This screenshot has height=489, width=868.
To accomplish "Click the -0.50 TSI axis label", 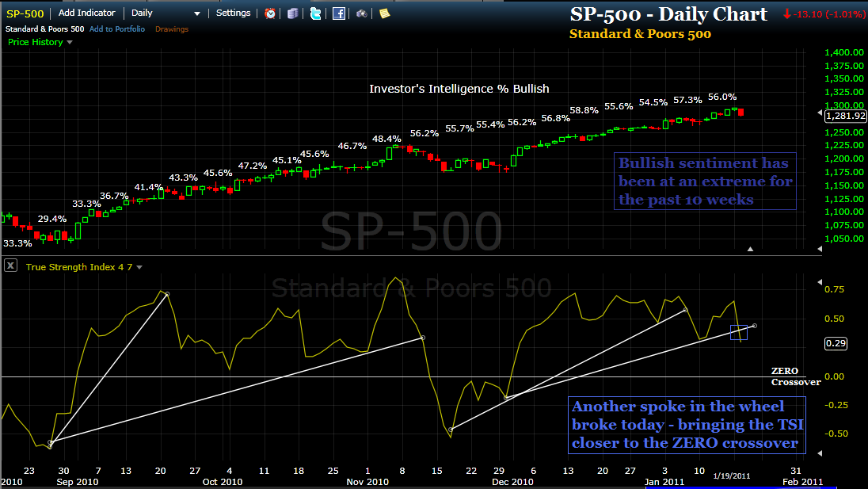I will [x=836, y=434].
